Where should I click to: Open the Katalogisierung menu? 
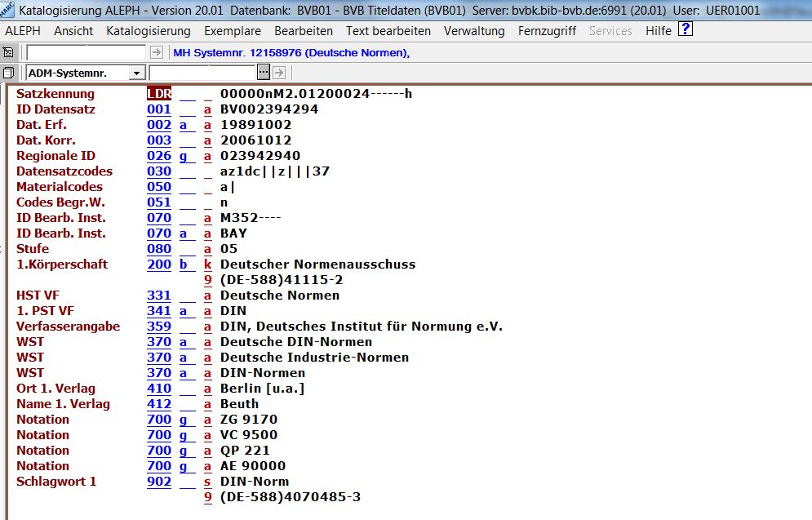coord(148,31)
